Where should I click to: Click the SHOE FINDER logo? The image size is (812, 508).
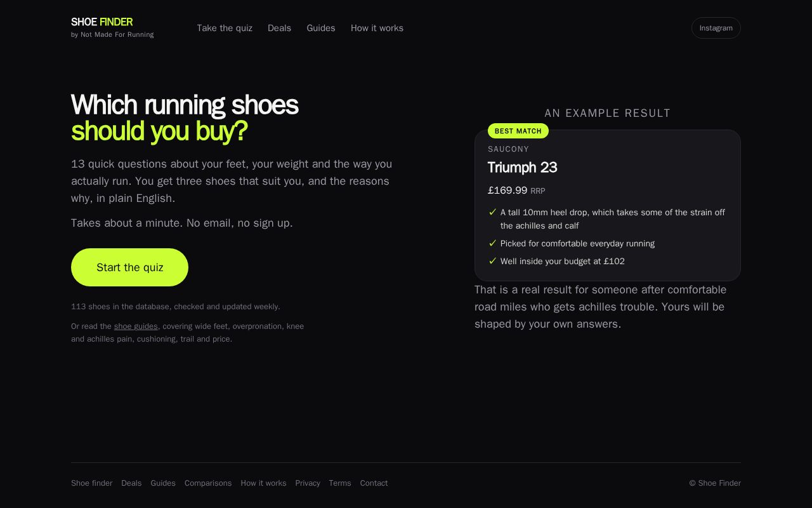coord(101,22)
